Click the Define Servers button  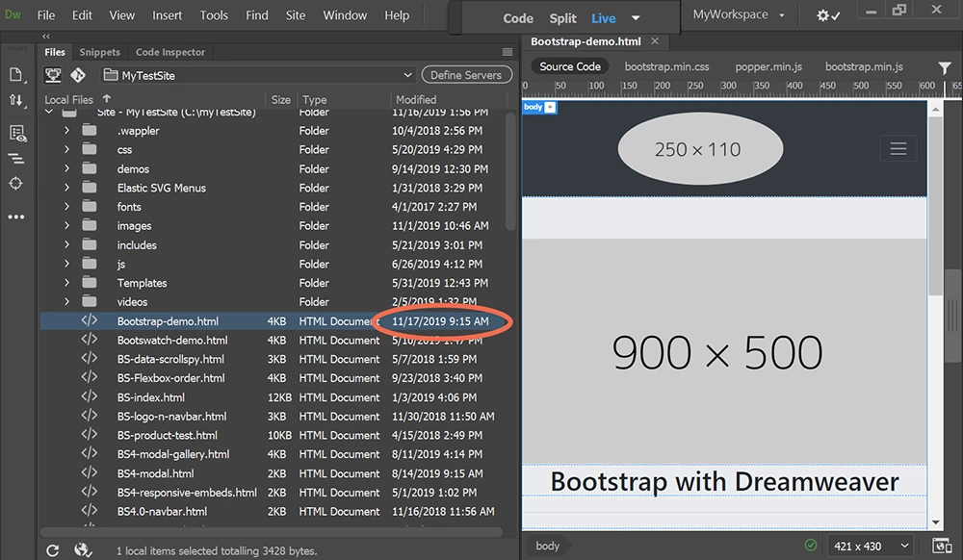point(466,75)
